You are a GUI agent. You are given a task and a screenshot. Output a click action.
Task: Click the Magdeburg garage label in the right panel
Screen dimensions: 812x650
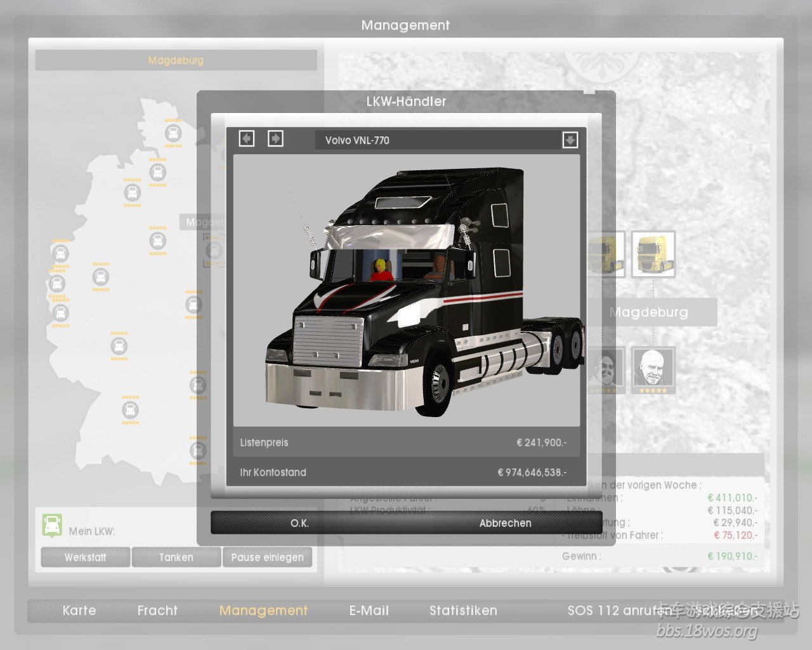(x=648, y=312)
